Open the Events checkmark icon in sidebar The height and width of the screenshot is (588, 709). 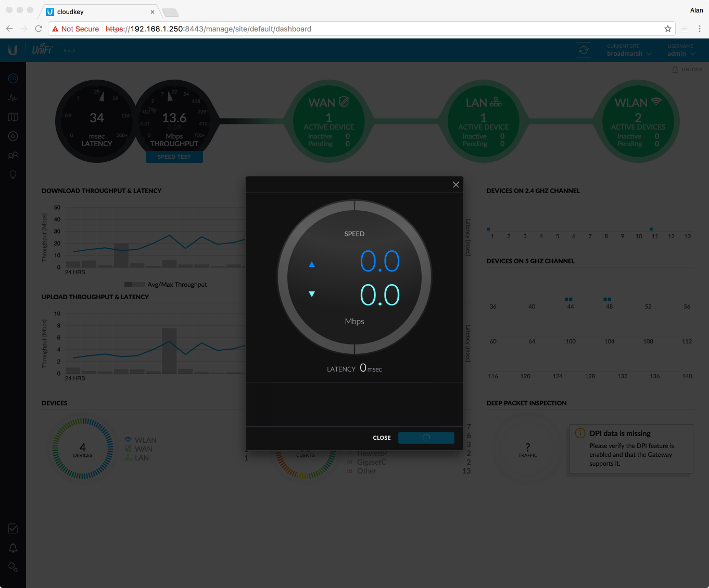[x=13, y=529]
